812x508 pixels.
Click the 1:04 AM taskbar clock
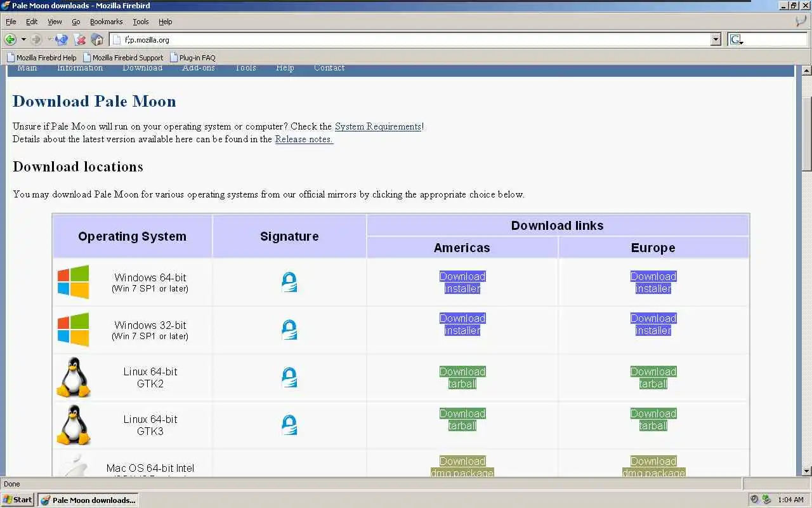coord(790,500)
